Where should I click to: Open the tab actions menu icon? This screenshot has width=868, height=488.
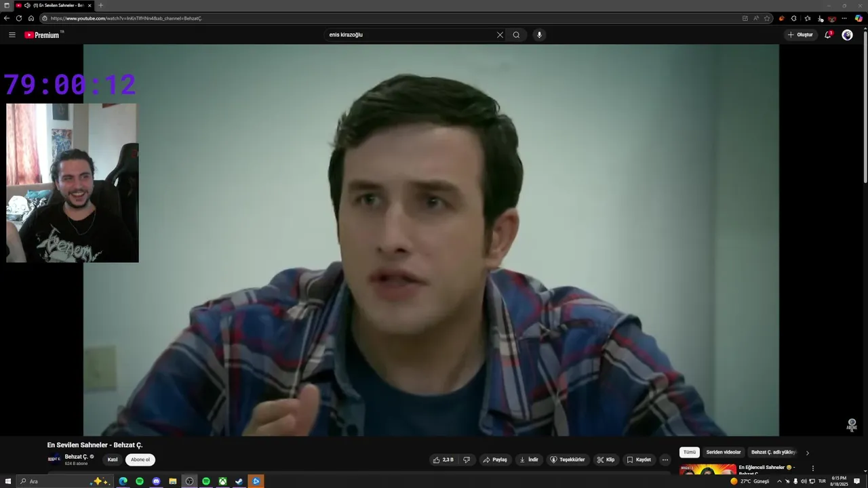pyautogui.click(x=7, y=5)
